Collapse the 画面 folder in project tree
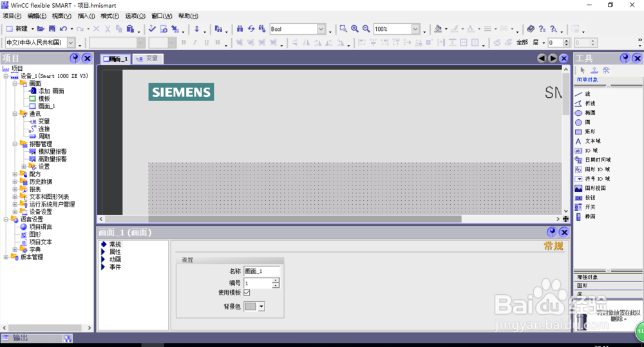 [15, 83]
